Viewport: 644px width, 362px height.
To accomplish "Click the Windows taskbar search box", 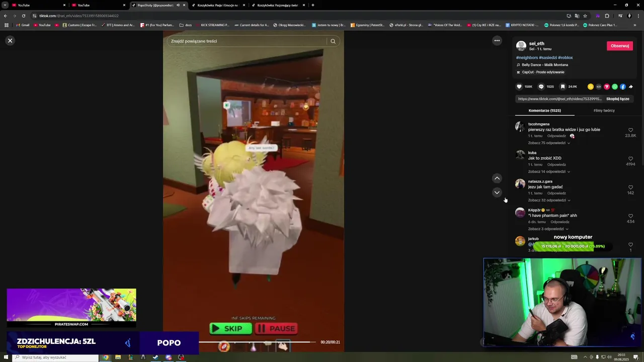I will point(55,357).
